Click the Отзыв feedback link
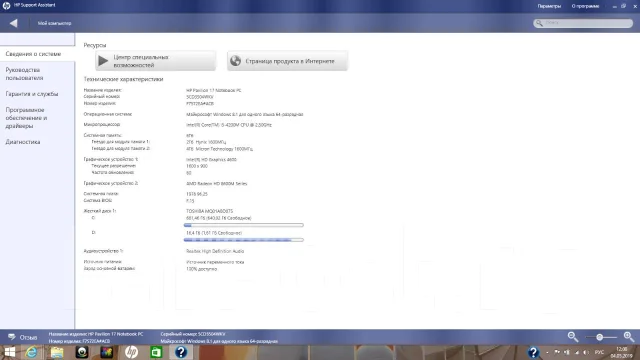640x360 pixels. click(x=28, y=338)
